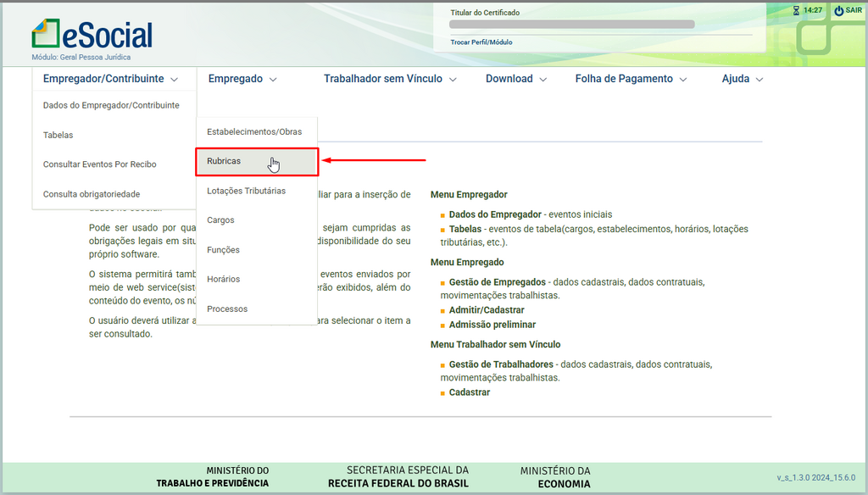This screenshot has width=868, height=495.
Task: Open the Admissão preliminar link
Action: click(x=492, y=325)
